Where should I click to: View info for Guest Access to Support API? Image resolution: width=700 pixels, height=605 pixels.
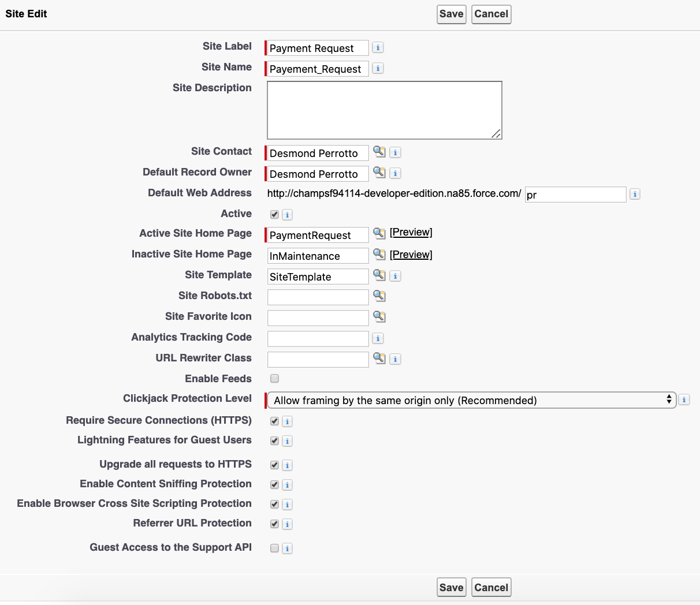[287, 548]
